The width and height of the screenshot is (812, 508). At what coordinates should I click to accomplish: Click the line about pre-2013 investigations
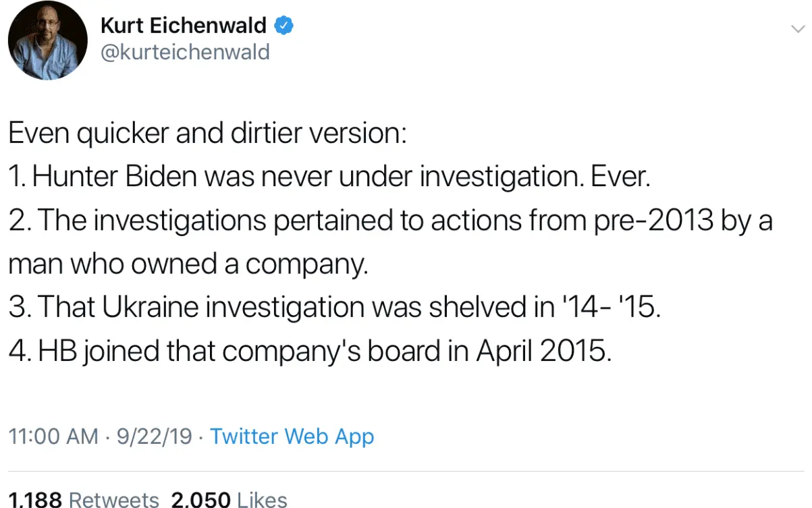click(390, 221)
